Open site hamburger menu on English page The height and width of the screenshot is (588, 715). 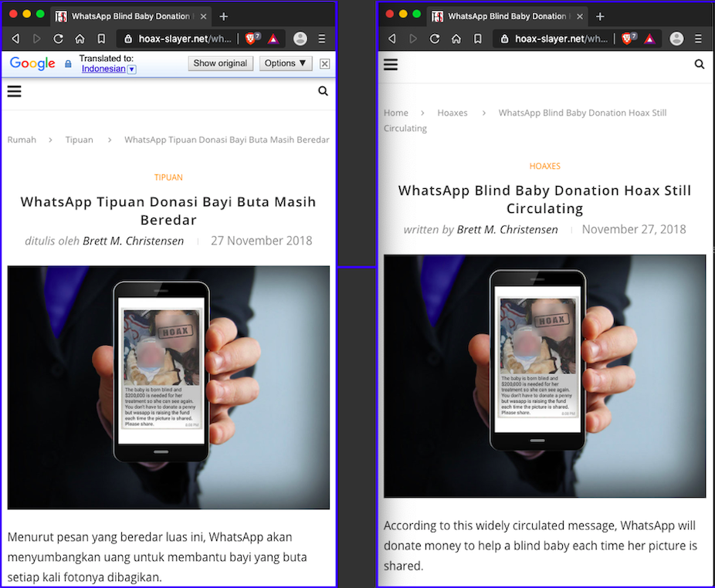pyautogui.click(x=391, y=64)
